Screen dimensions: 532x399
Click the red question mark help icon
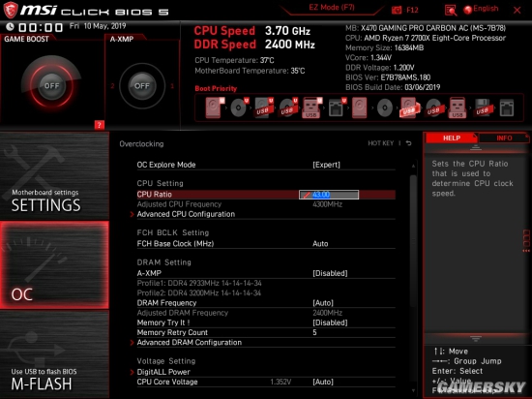point(99,125)
